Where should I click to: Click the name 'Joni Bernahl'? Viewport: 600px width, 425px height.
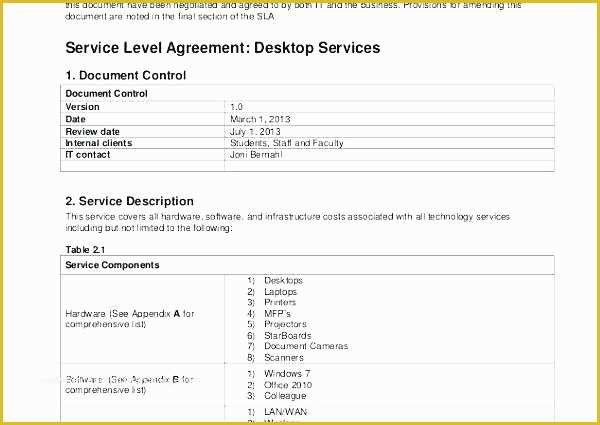coord(256,155)
